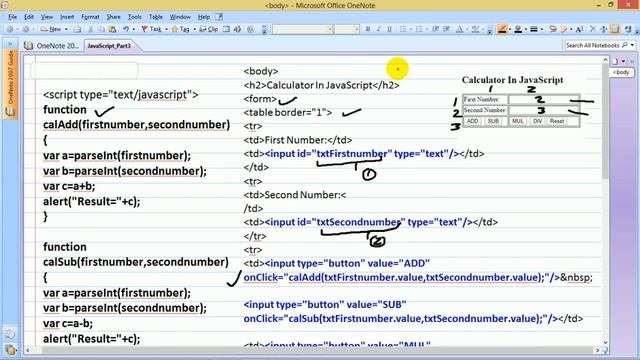
Task: Open the Tag dropdown arrow
Action: [194, 29]
